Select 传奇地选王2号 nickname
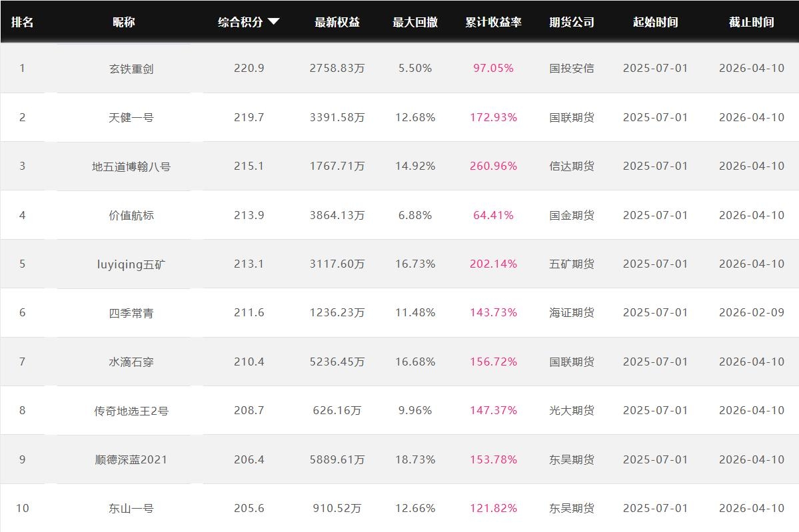Screen dimensions: 799x532 pyautogui.click(x=131, y=411)
